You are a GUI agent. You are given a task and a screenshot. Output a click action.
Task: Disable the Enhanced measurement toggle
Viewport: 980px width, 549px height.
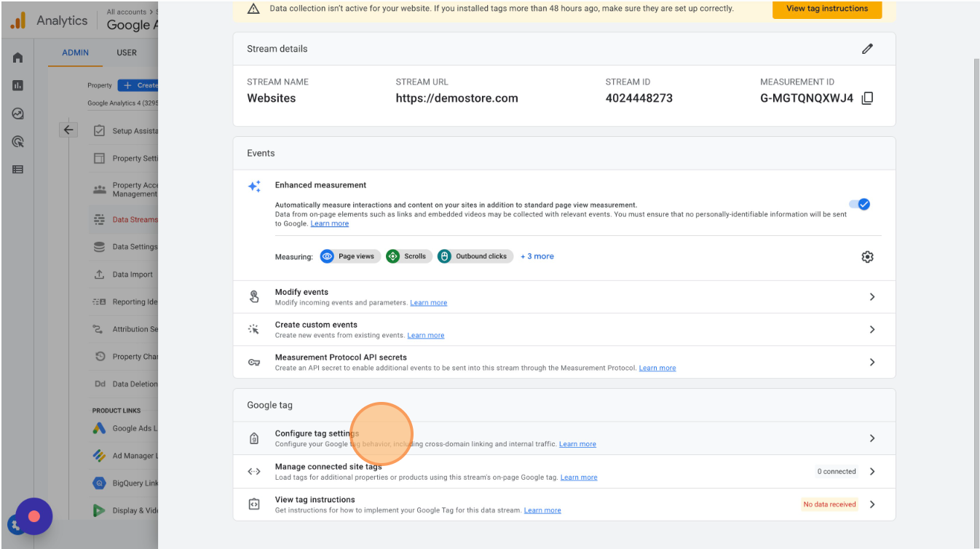coord(859,205)
